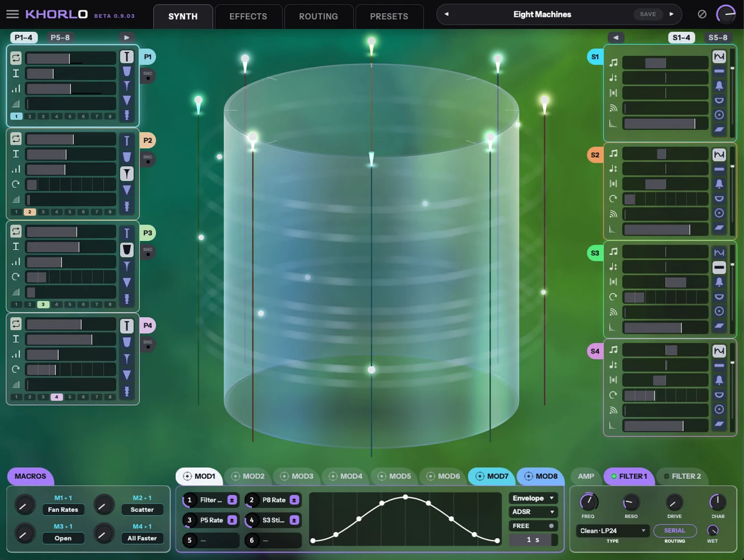Open the ADSR dropdown
The height and width of the screenshot is (560, 744).
click(534, 512)
